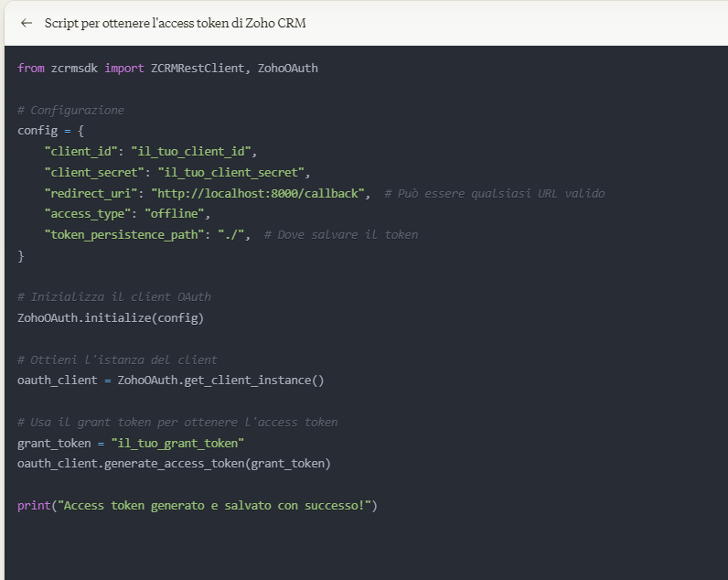Click the "access_type" key
Image resolution: width=728 pixels, height=580 pixels.
(x=88, y=213)
